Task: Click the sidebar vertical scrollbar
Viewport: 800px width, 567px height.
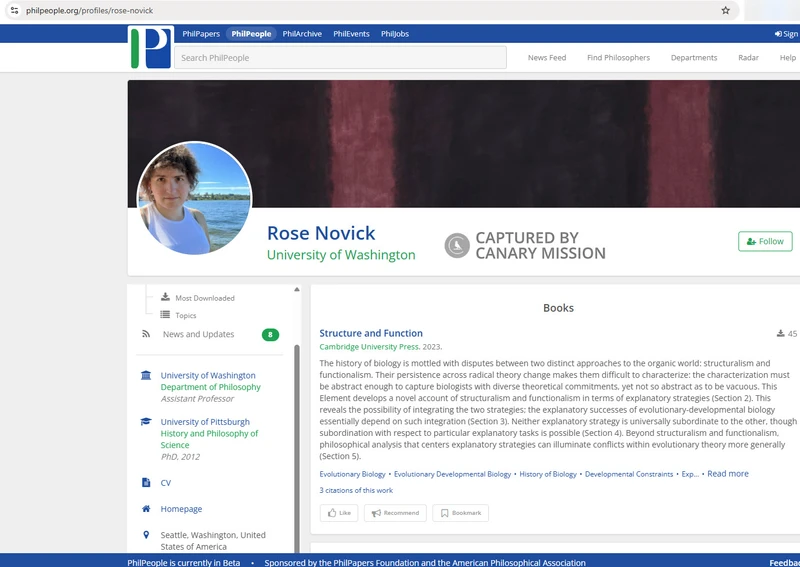Action: [297, 448]
